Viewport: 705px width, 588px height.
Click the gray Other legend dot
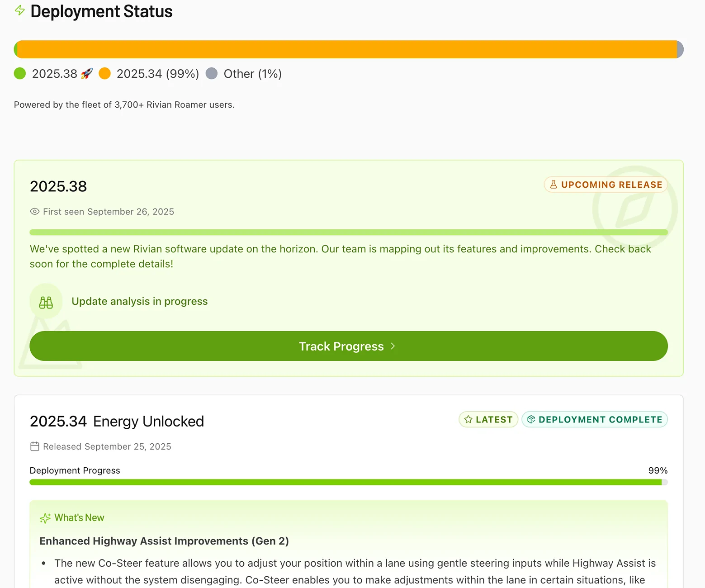tap(212, 73)
